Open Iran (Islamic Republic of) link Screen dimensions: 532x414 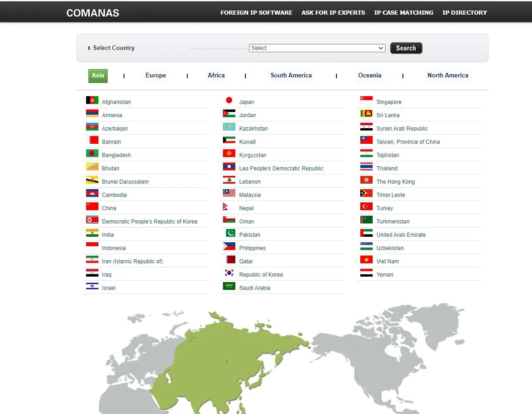click(132, 261)
